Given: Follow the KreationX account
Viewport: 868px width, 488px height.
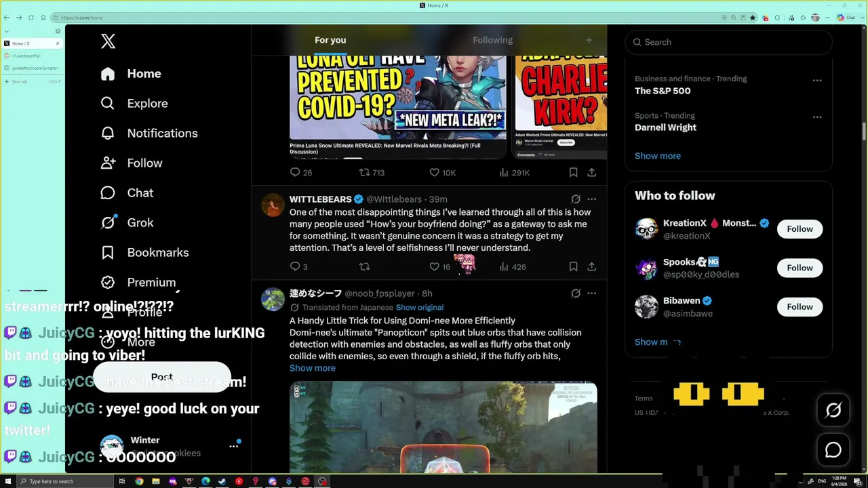Looking at the screenshot, I should pos(800,229).
